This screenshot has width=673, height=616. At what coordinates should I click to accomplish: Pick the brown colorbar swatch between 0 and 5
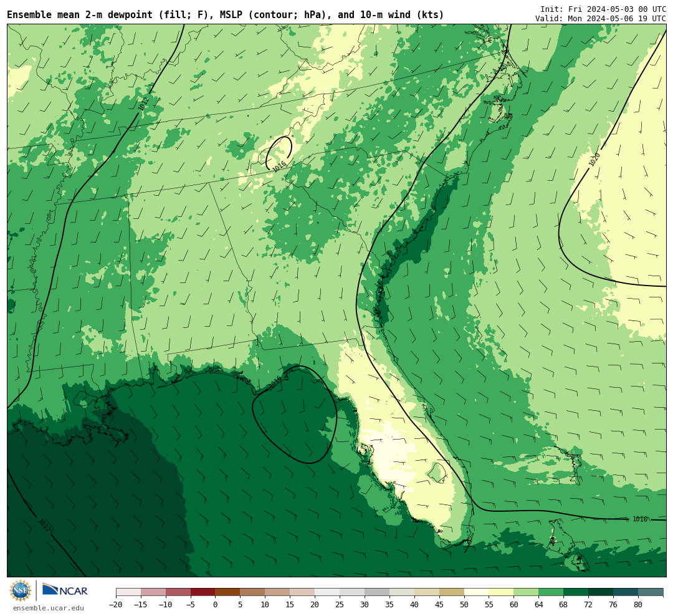(x=227, y=592)
